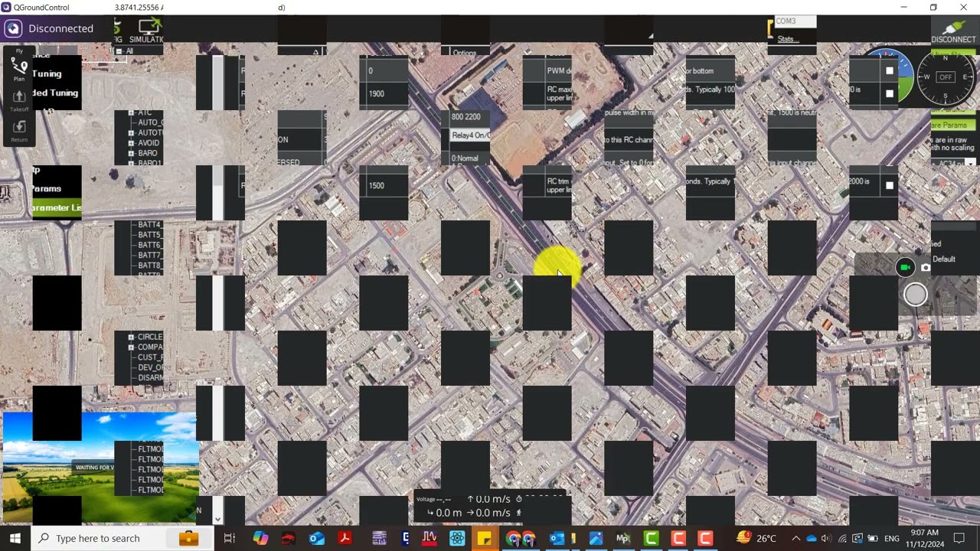Launch Microsoft Copilot from the taskbar
The height and width of the screenshot is (551, 980).
260,539
